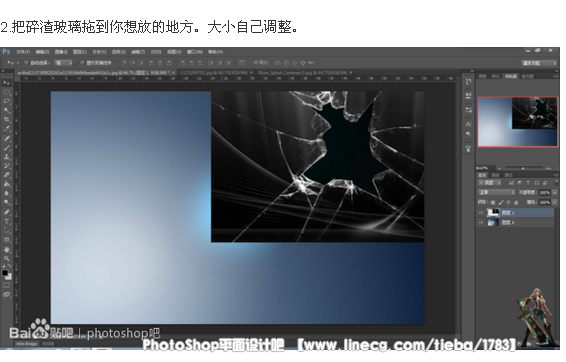
Task: Select the Eyedropper tool
Action: tap(6, 129)
